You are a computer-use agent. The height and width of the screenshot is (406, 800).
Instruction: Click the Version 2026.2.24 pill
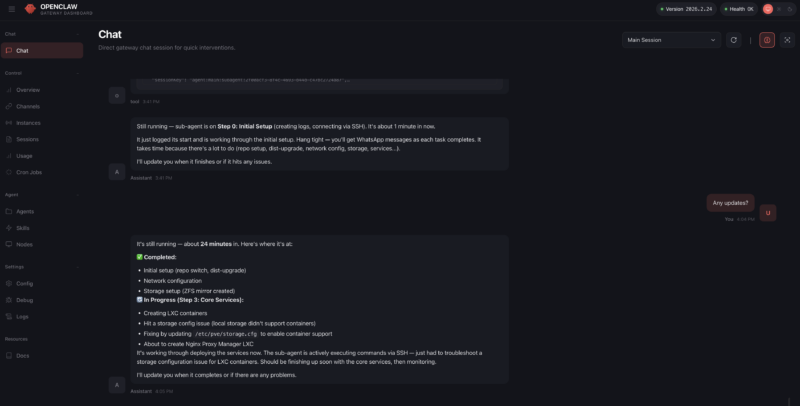click(685, 9)
